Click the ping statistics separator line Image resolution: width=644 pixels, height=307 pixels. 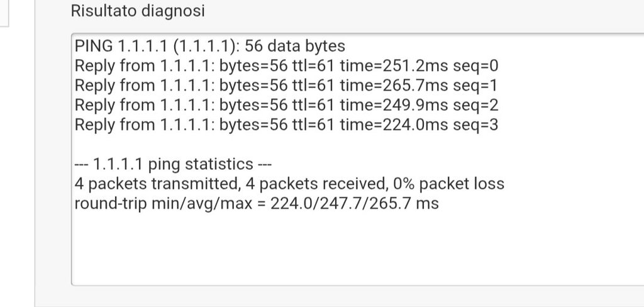(x=173, y=165)
